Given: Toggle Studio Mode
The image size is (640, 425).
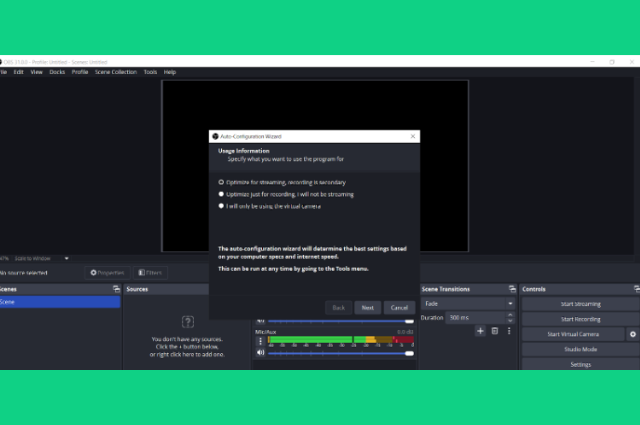Looking at the screenshot, I should (580, 349).
